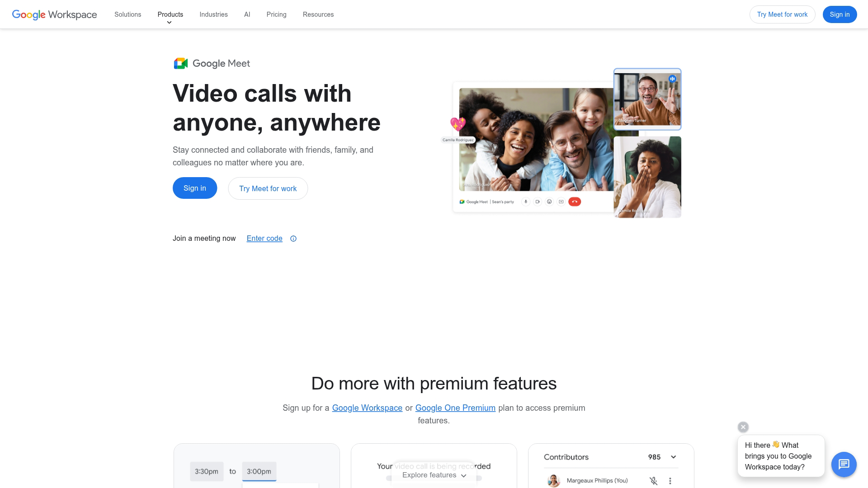The width and height of the screenshot is (868, 488).
Task: Click the present screen icon in the call
Action: click(561, 202)
